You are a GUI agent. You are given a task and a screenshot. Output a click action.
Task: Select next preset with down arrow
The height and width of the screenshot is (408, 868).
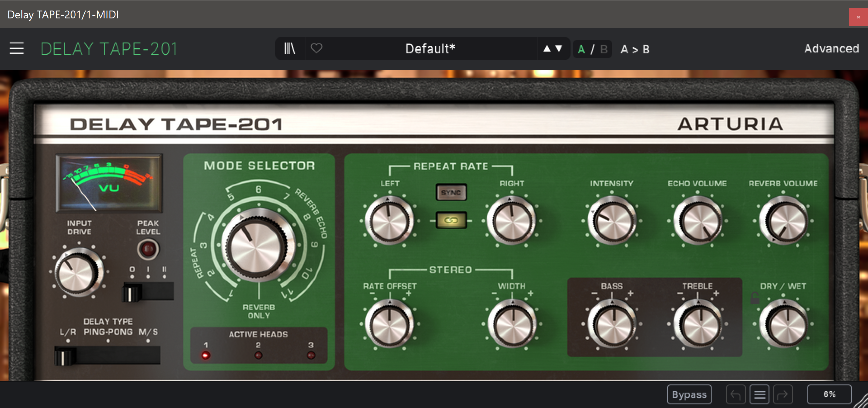pos(559,49)
